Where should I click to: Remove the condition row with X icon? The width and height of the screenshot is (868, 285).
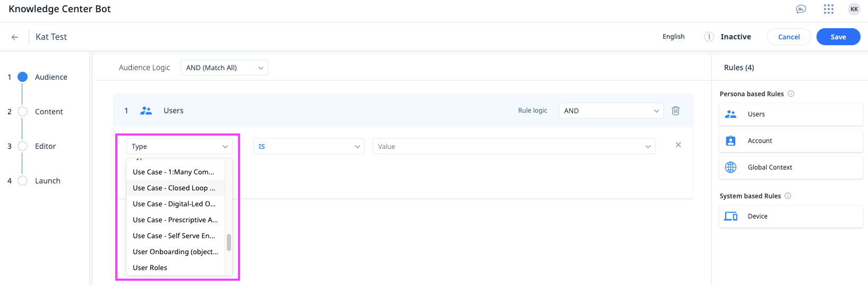[x=678, y=145]
